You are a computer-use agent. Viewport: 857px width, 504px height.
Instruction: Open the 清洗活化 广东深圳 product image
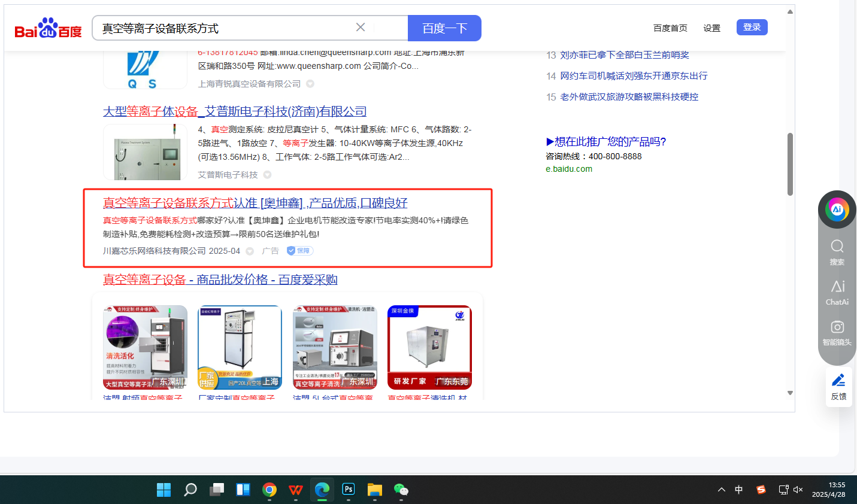(145, 347)
